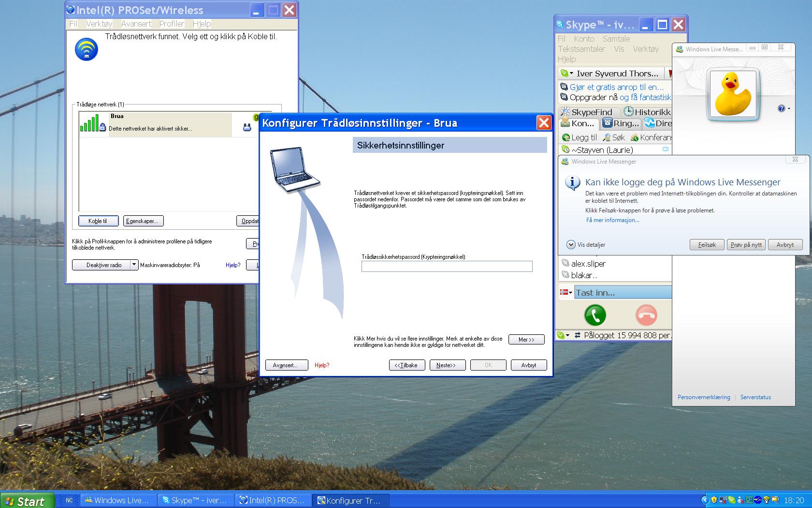Click the Feilsøk button

point(707,245)
